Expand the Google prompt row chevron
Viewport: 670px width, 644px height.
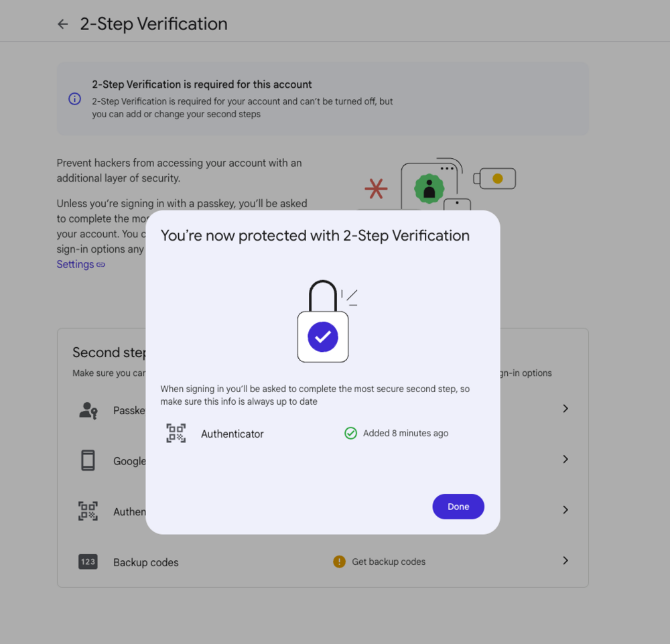(x=565, y=460)
